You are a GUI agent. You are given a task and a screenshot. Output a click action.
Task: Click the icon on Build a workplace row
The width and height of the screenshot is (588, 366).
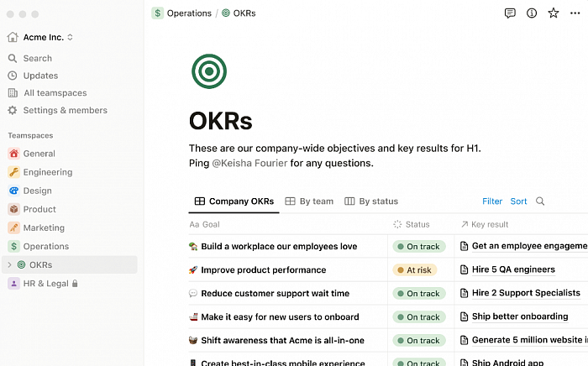(193, 247)
